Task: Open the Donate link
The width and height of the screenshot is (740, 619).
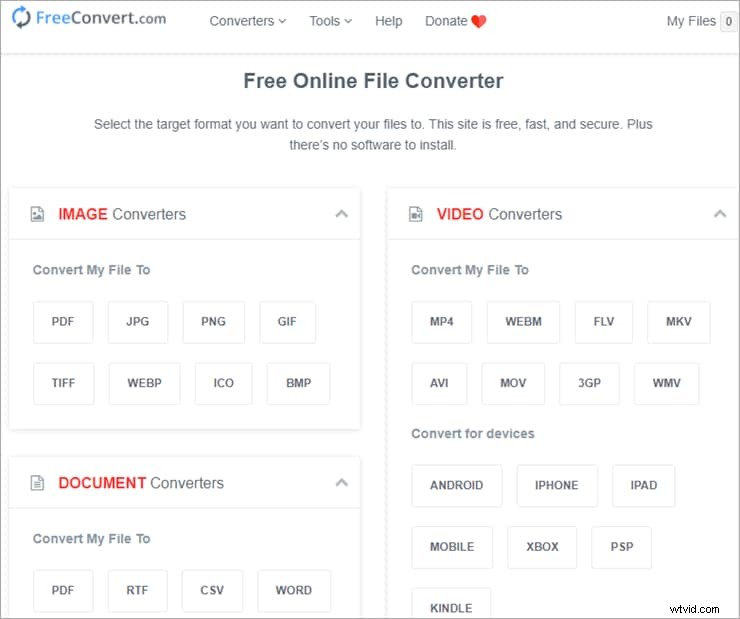Action: [455, 21]
